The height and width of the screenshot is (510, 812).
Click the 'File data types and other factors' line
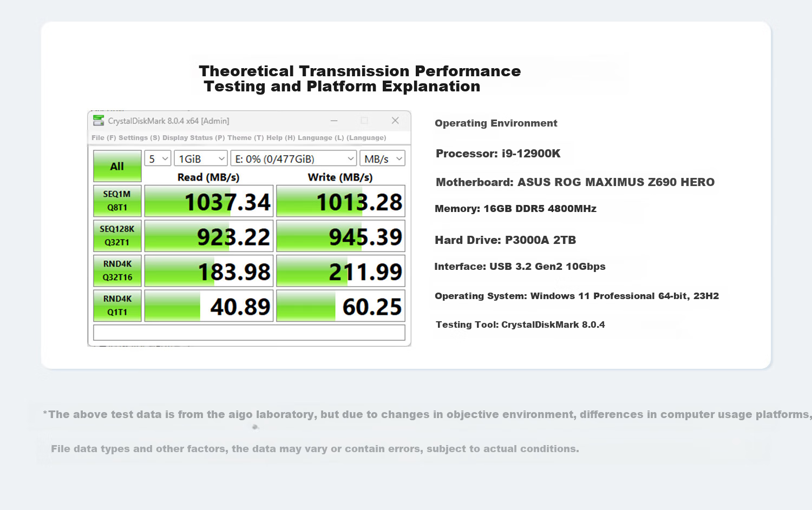[315, 449]
